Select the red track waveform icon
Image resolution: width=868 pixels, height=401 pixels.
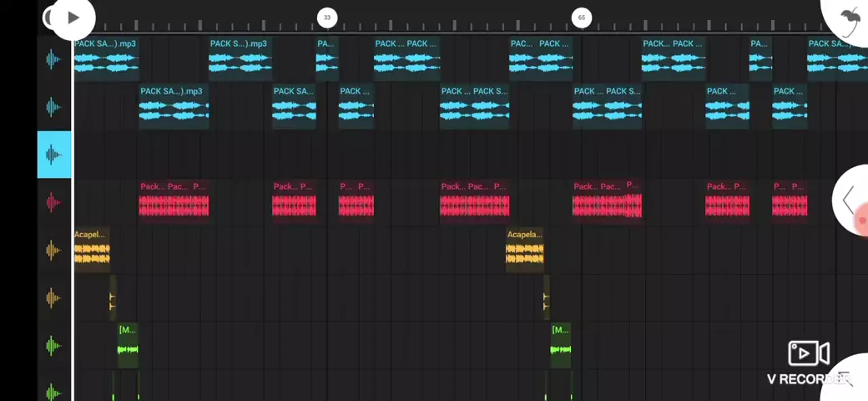(x=53, y=202)
